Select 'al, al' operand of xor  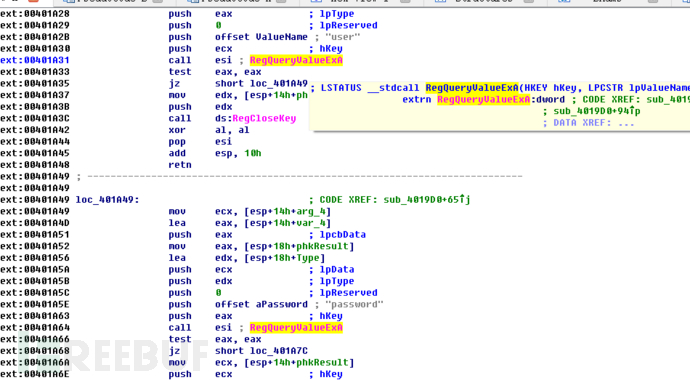point(232,130)
